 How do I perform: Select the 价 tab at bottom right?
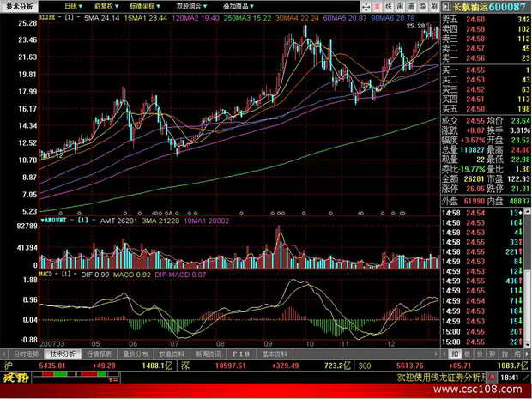click(480, 354)
